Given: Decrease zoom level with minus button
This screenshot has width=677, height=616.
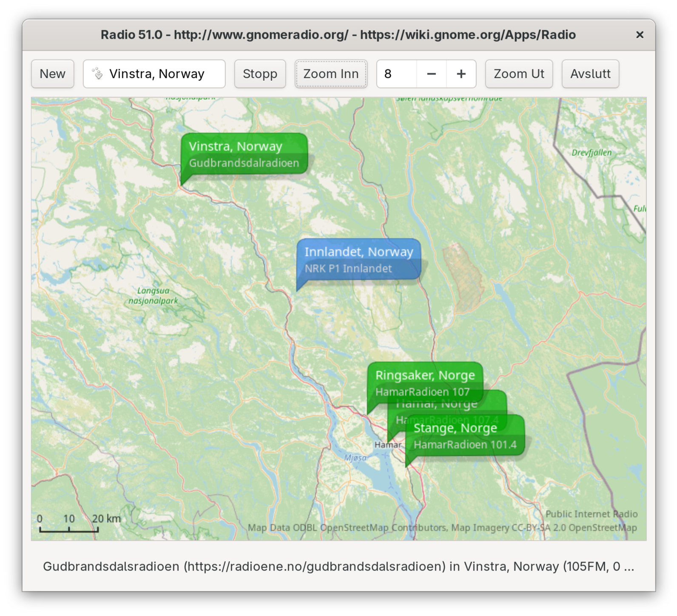Looking at the screenshot, I should click(431, 74).
